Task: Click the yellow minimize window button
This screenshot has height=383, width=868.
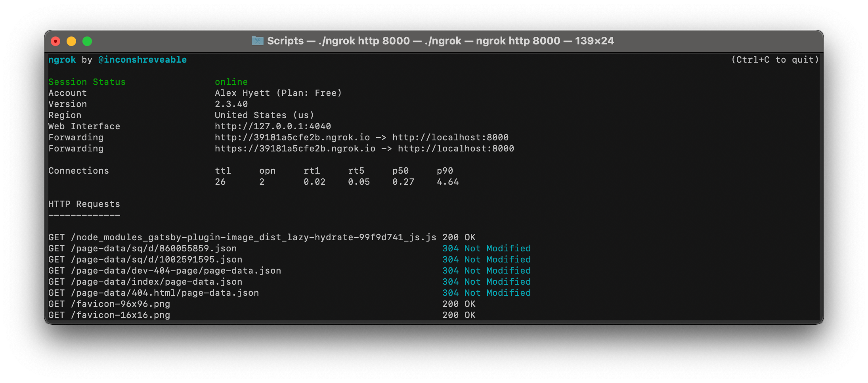Action: click(x=71, y=41)
